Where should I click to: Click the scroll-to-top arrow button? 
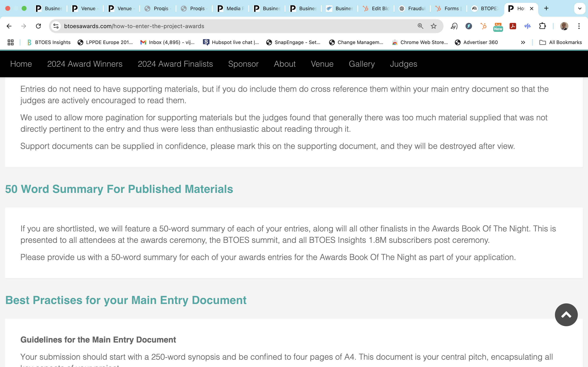(x=566, y=315)
